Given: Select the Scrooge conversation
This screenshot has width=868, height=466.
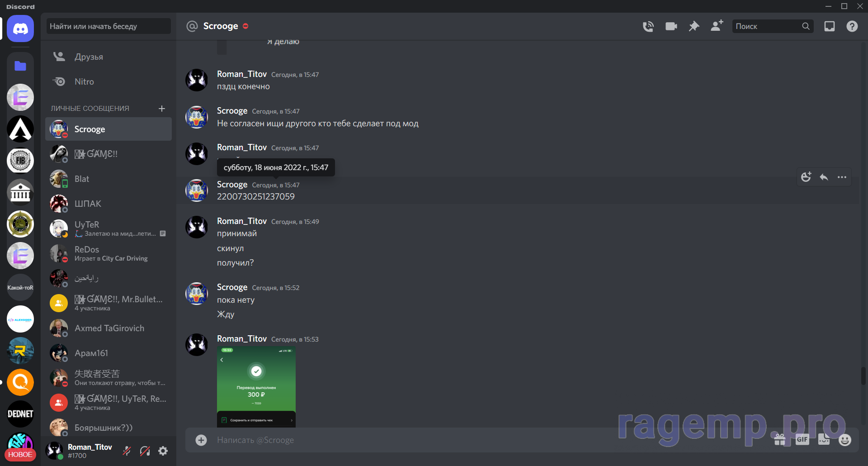Looking at the screenshot, I should click(x=108, y=129).
